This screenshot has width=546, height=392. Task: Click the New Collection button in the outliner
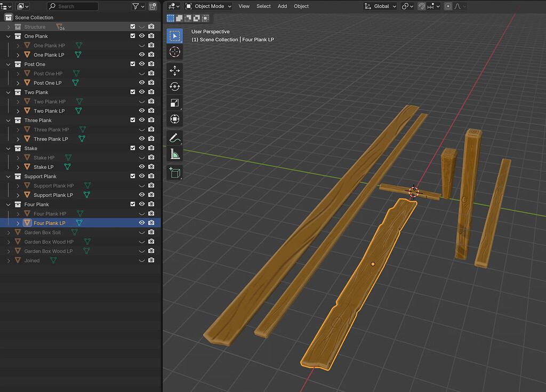pyautogui.click(x=153, y=6)
